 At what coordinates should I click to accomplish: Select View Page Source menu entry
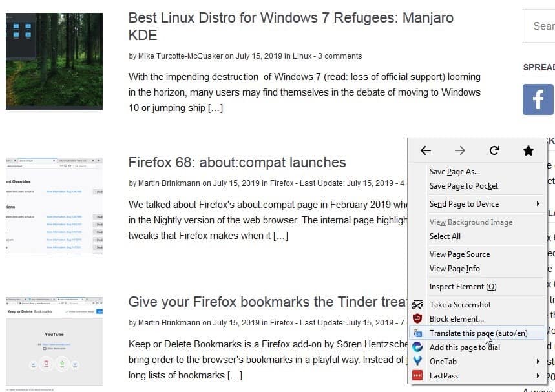click(x=459, y=254)
